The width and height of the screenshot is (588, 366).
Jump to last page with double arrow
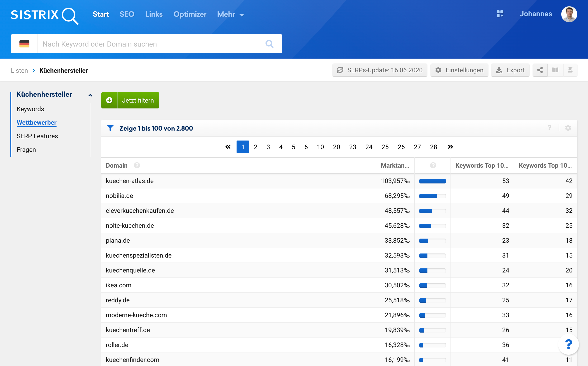[450, 147]
